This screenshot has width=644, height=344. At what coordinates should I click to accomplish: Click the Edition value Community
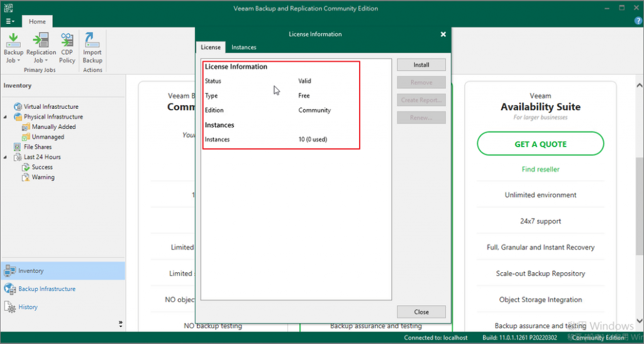(x=314, y=111)
